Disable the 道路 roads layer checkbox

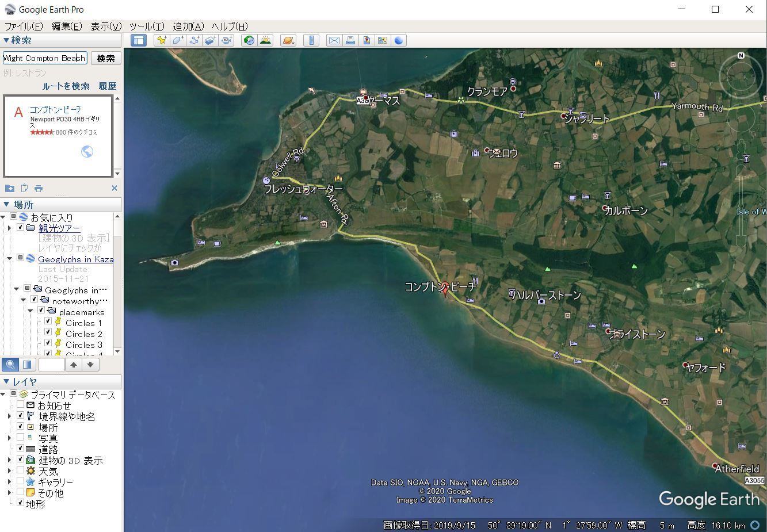point(20,449)
